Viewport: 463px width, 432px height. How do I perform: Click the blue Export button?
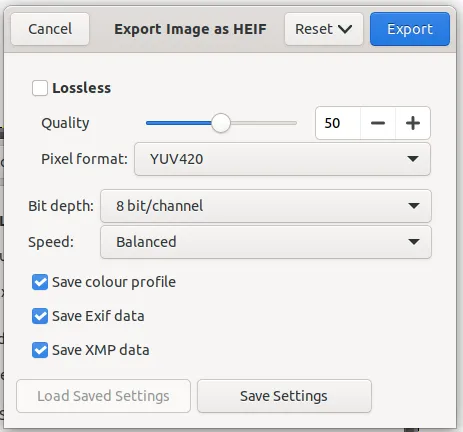[410, 29]
